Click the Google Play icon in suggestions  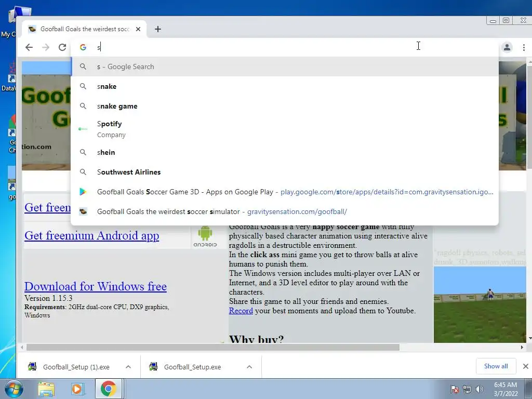[x=83, y=192]
